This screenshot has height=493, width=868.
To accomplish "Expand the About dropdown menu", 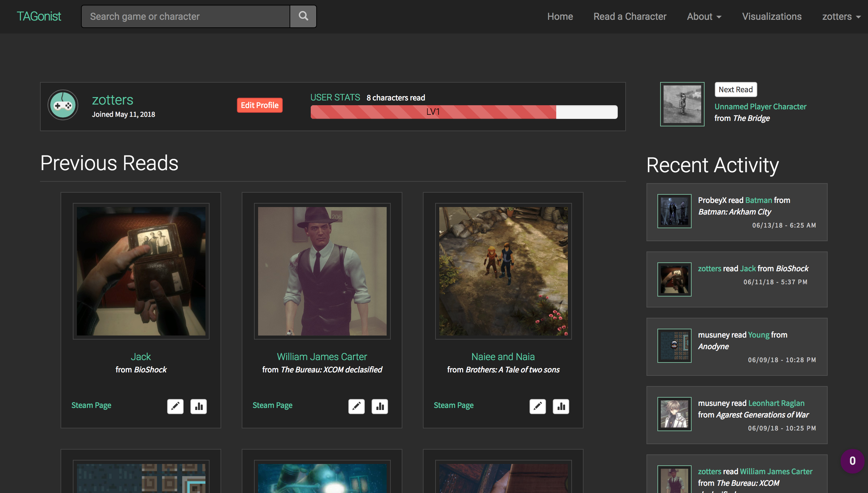I will [704, 16].
